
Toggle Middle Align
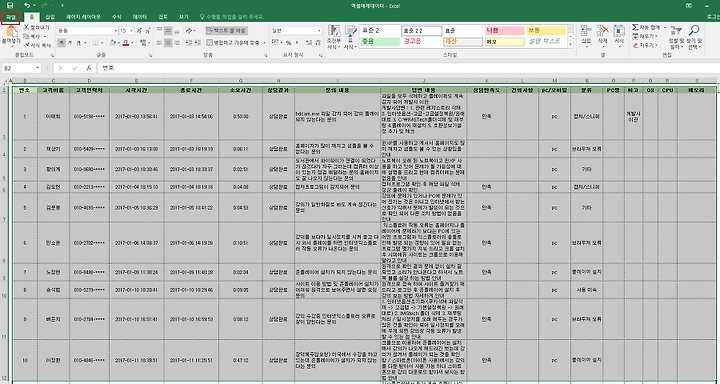coord(168,30)
